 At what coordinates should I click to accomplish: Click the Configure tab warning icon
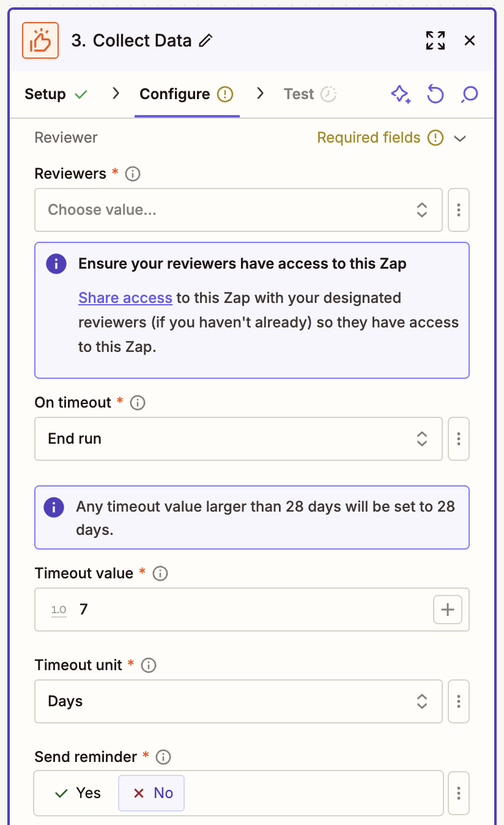226,94
